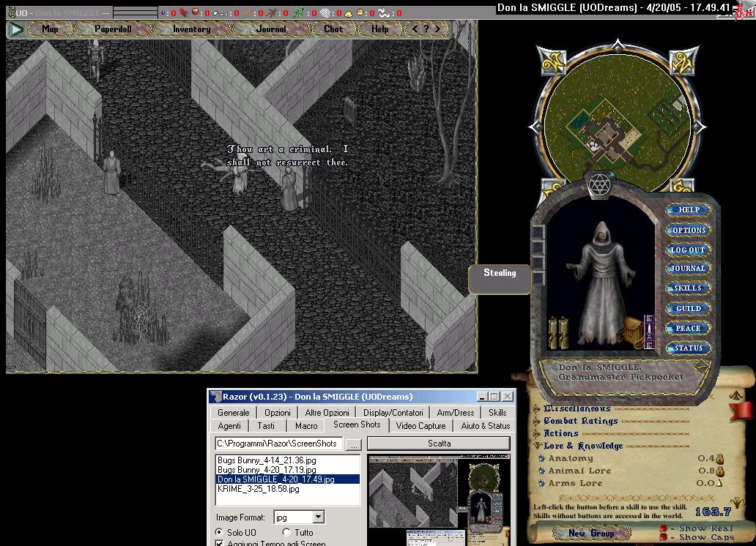Image resolution: width=756 pixels, height=546 pixels.
Task: Open the Inventory button in top bar
Action: point(191,29)
